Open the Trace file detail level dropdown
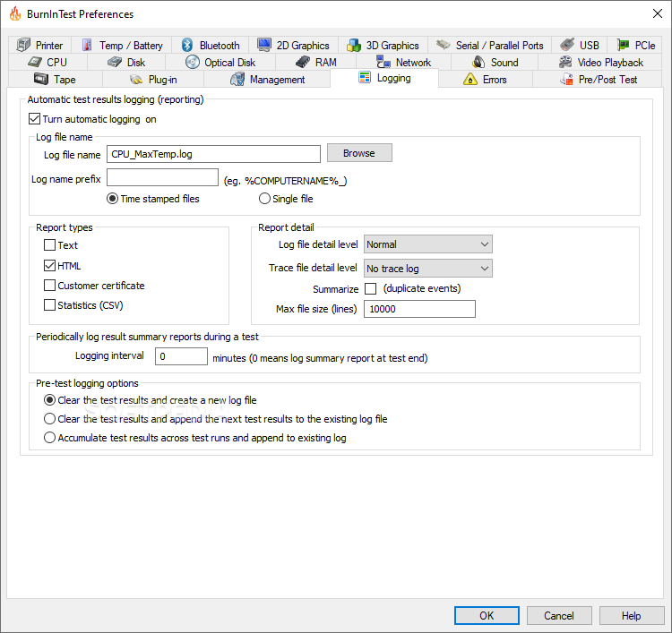This screenshot has width=672, height=633. point(427,268)
